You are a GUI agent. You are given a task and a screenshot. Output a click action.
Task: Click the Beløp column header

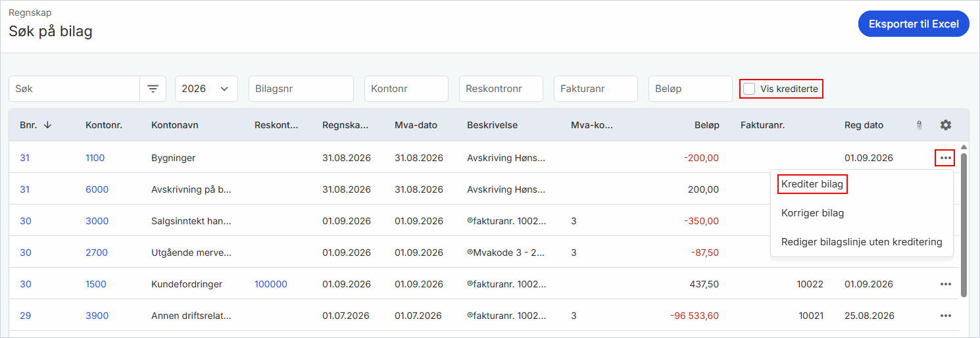(x=707, y=125)
